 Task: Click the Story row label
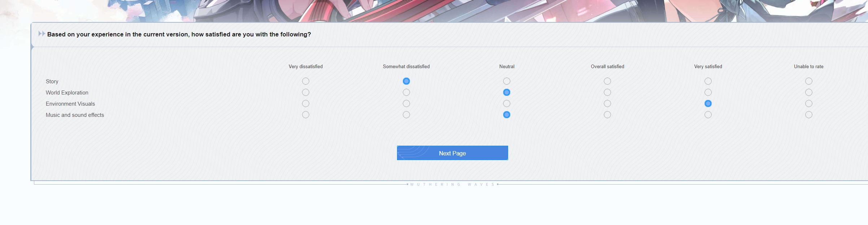[x=52, y=81]
